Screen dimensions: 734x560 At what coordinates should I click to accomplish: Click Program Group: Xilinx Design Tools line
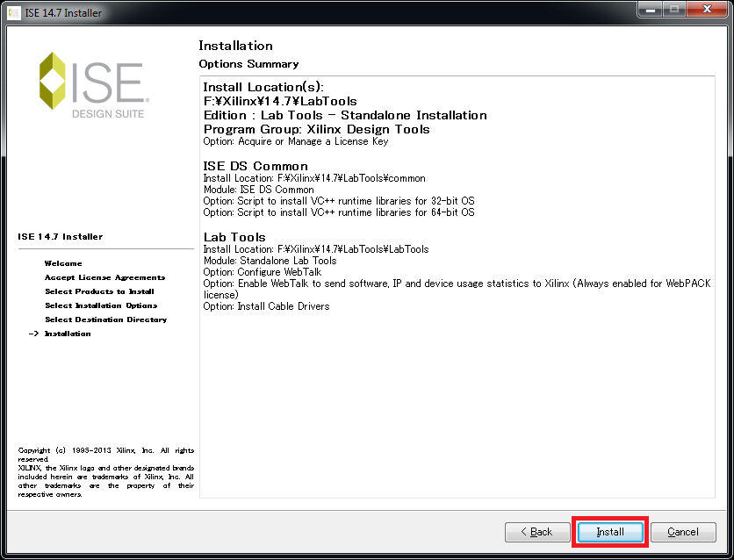pos(316,129)
